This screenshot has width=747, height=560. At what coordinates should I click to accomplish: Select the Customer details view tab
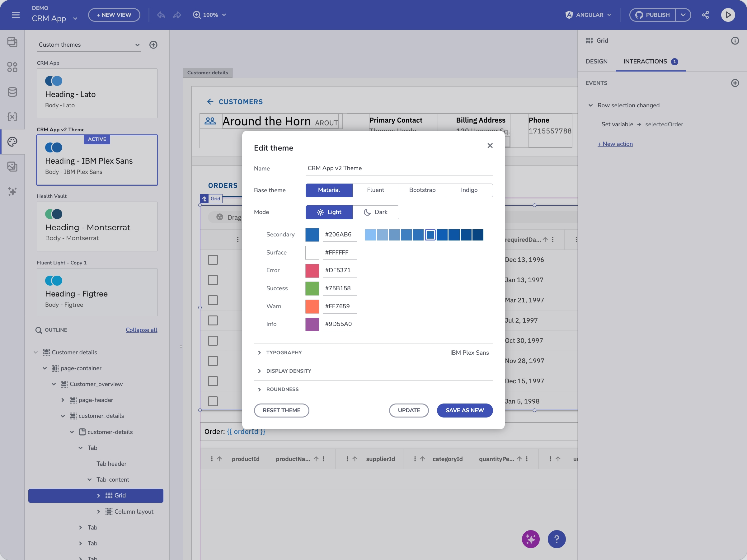pyautogui.click(x=208, y=72)
